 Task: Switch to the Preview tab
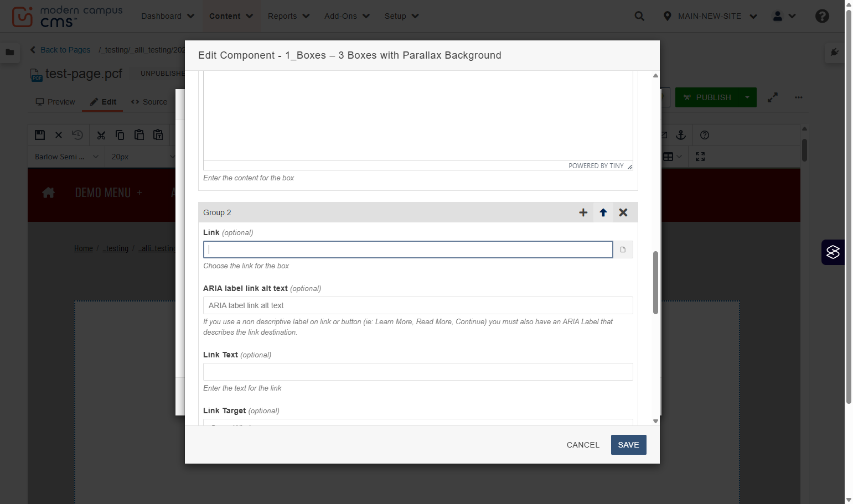coord(55,102)
